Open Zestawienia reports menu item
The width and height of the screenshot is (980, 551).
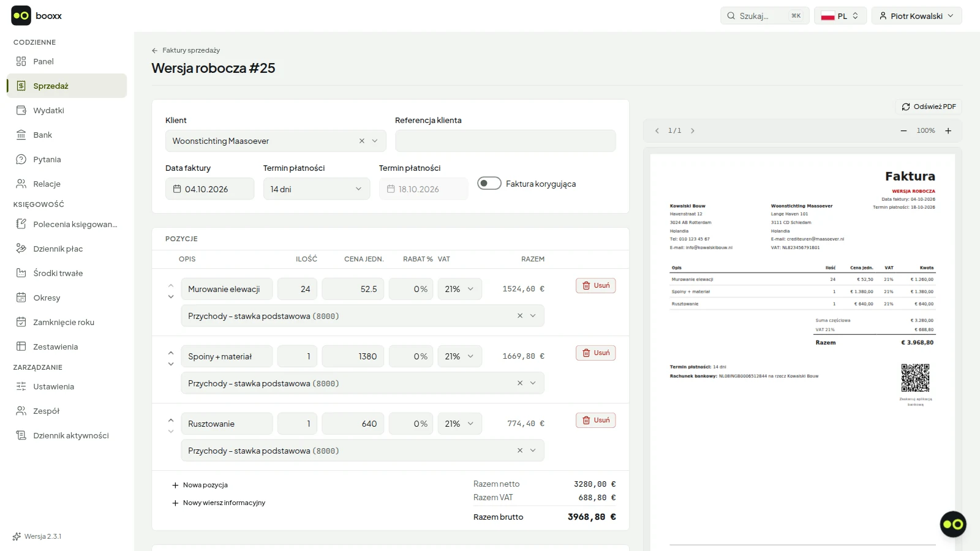(66, 347)
